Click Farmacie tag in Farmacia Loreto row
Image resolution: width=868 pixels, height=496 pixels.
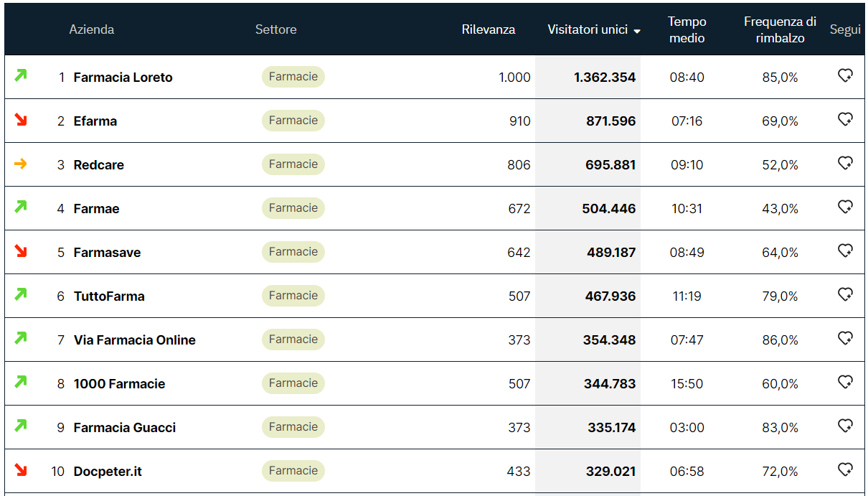point(293,77)
